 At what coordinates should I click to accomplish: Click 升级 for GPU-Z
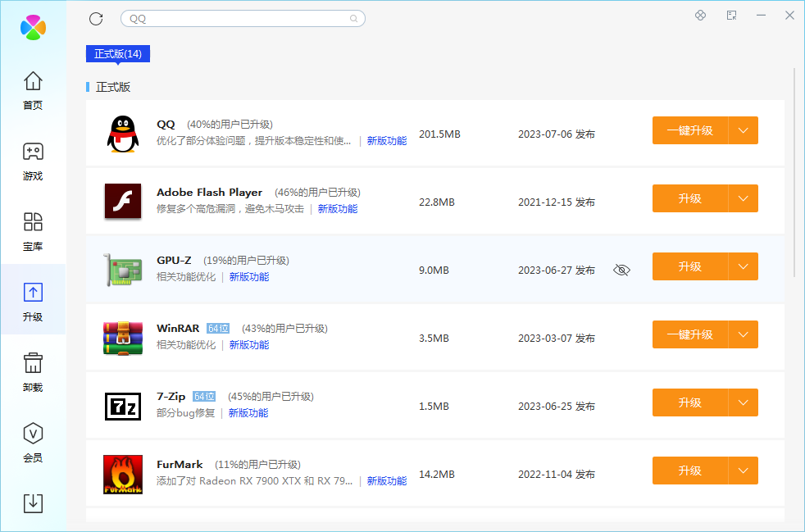click(690, 266)
